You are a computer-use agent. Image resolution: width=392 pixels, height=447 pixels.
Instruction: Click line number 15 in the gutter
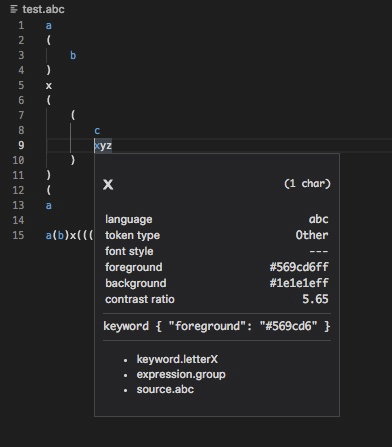tap(18, 235)
